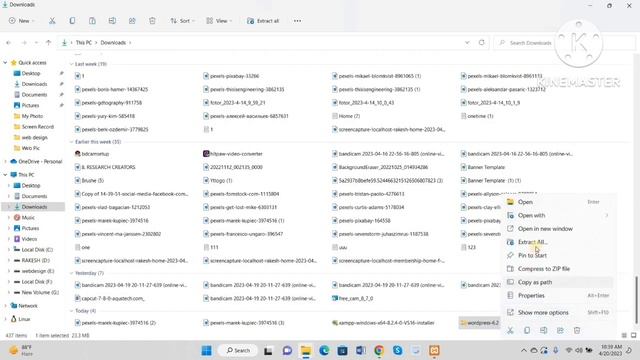Click This PC in the breadcrumb path
Screen dimensions: 640x360
[x=84, y=42]
